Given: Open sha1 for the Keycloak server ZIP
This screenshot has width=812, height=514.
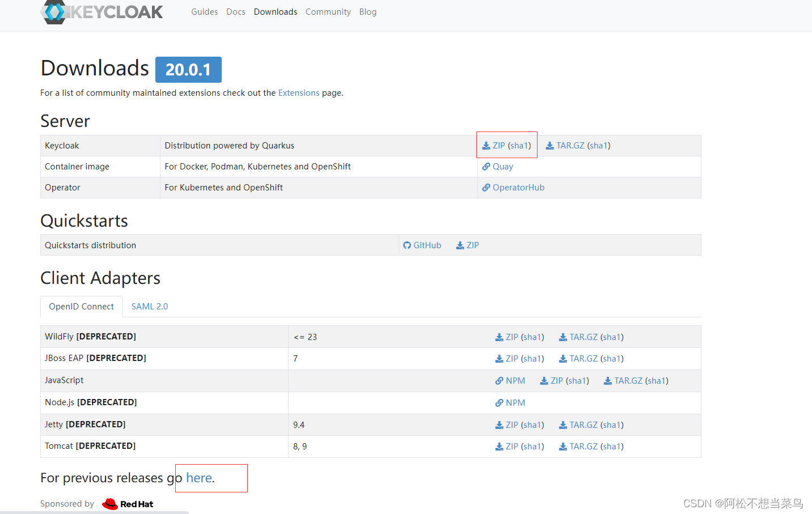Looking at the screenshot, I should pyautogui.click(x=519, y=146).
